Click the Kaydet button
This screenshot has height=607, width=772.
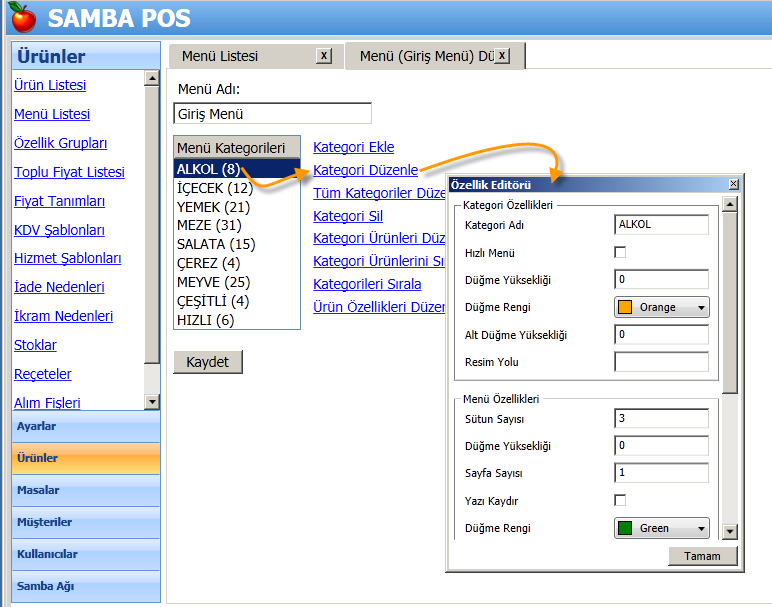tap(208, 362)
